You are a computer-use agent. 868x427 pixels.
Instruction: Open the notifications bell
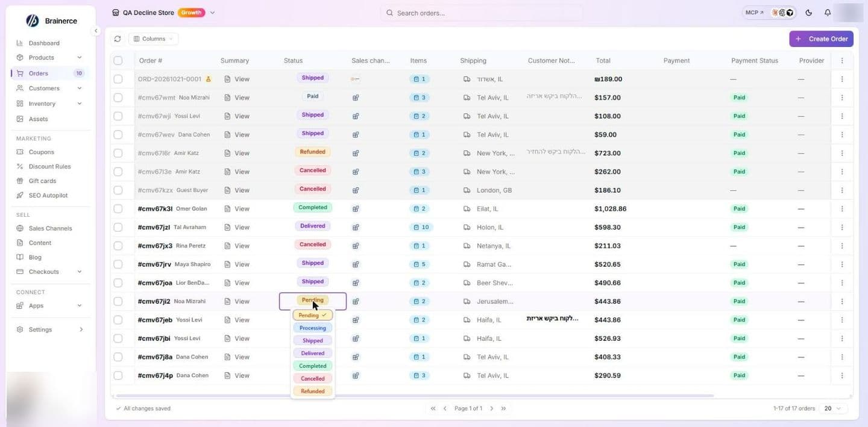coord(828,13)
